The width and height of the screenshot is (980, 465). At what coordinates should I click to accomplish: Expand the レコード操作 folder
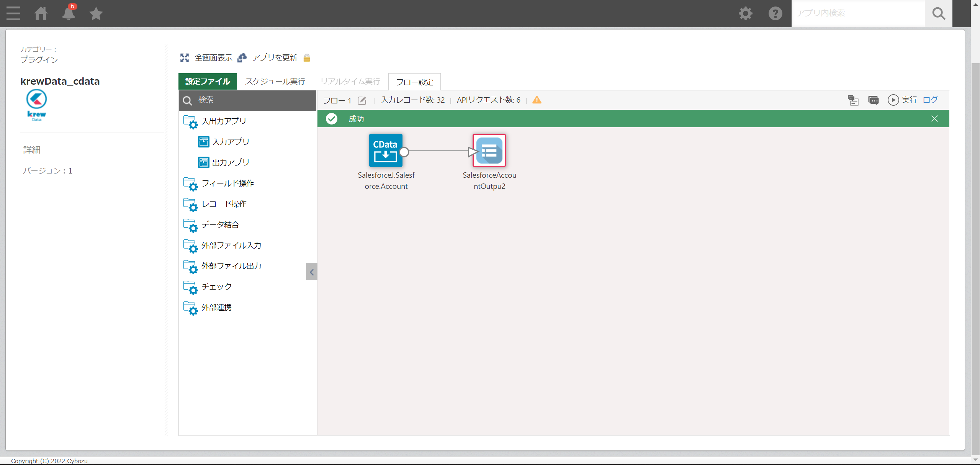(214, 204)
